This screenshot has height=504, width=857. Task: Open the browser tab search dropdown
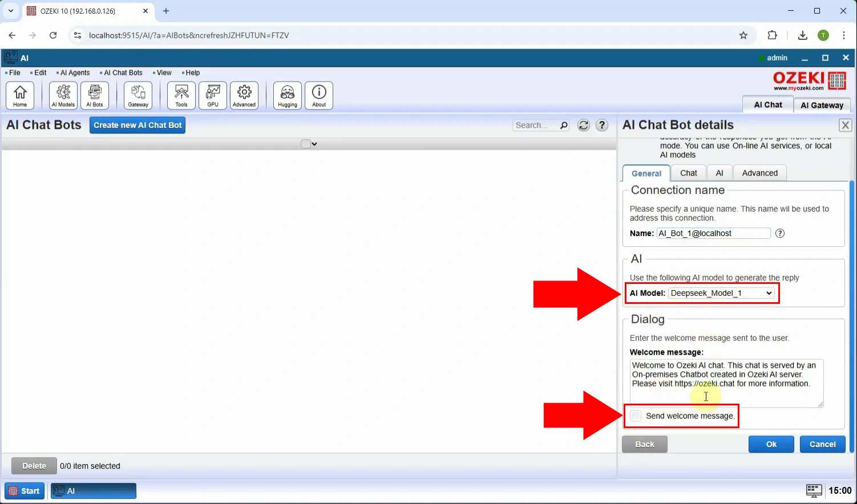point(11,11)
